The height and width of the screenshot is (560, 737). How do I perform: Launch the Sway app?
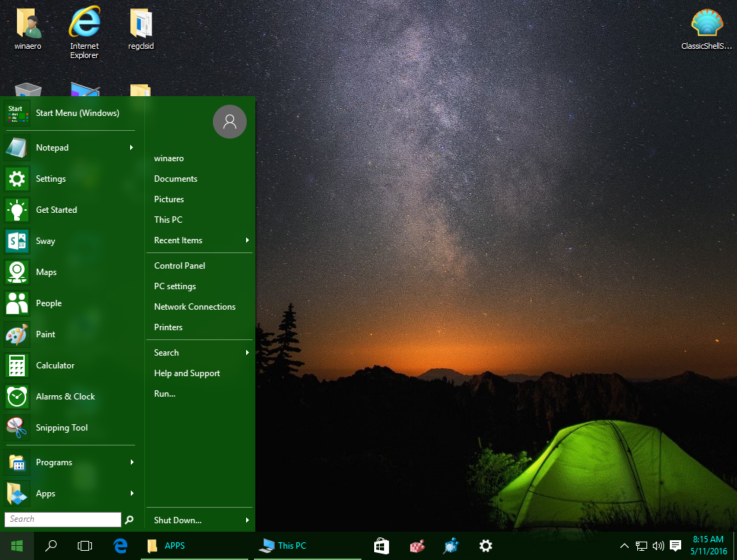tap(45, 240)
